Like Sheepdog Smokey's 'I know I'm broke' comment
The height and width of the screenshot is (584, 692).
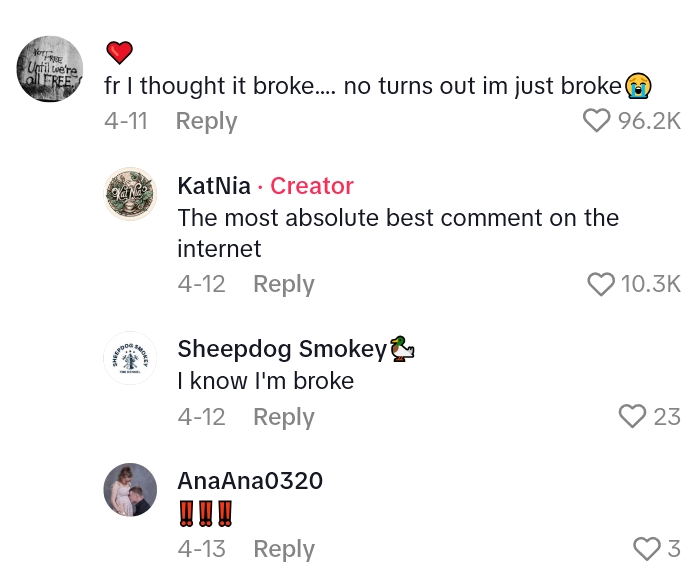632,416
